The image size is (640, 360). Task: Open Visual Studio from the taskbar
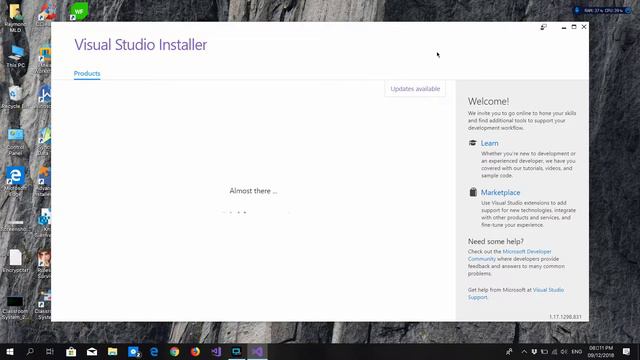216,351
